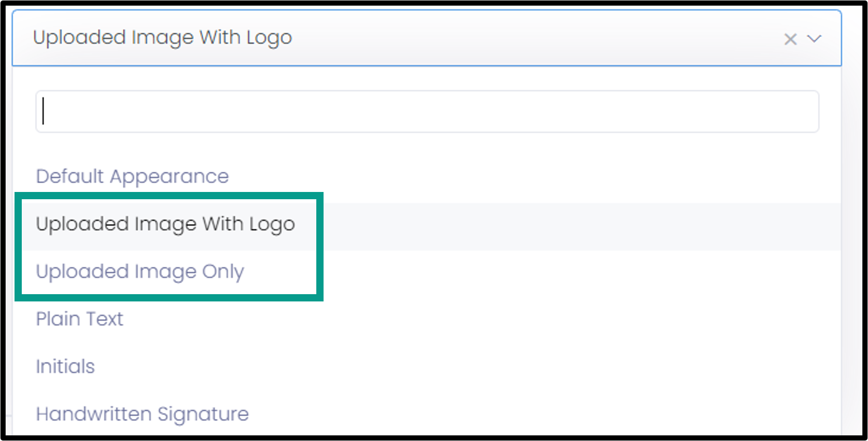Screen dimensions: 868x441
Task: Choose Uploaded Image With Logo from the list
Action: click(x=165, y=225)
